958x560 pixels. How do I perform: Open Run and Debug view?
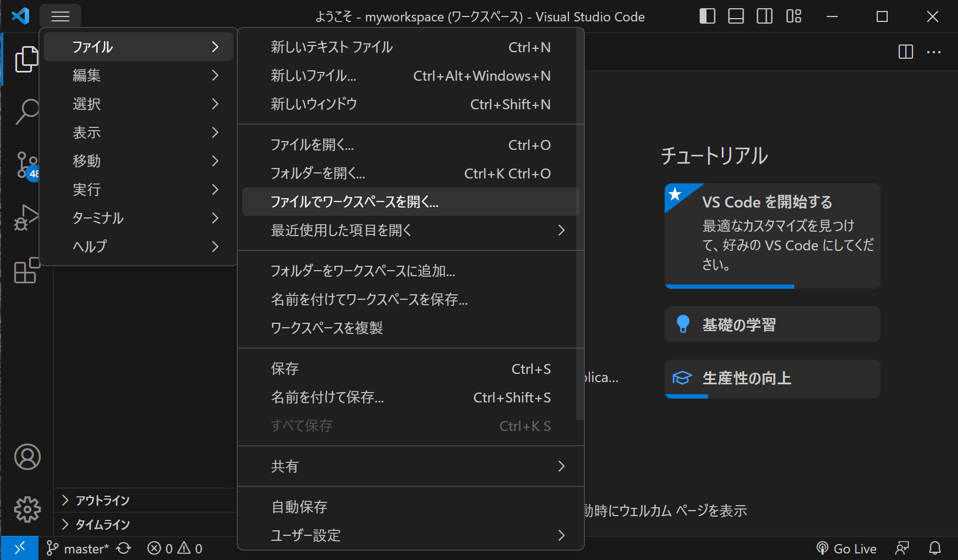[x=26, y=217]
